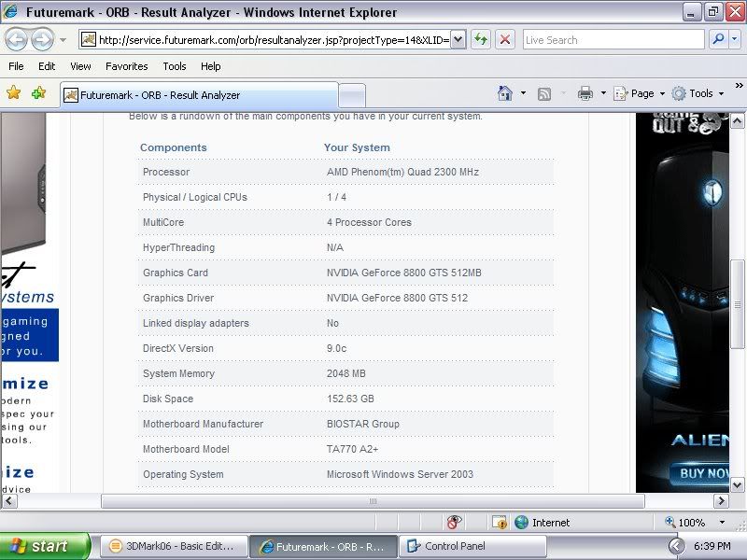This screenshot has height=560, width=747.
Task: Click the Print icon
Action: click(585, 93)
